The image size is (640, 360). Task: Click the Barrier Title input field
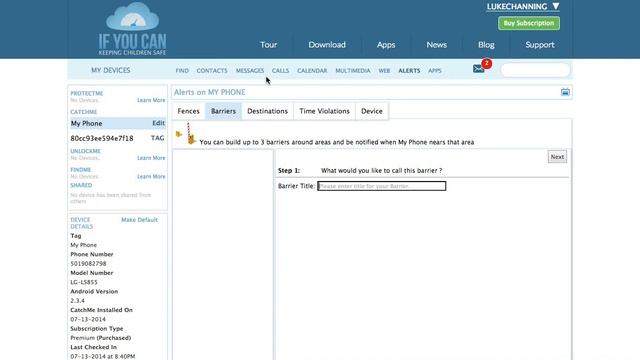(x=382, y=186)
